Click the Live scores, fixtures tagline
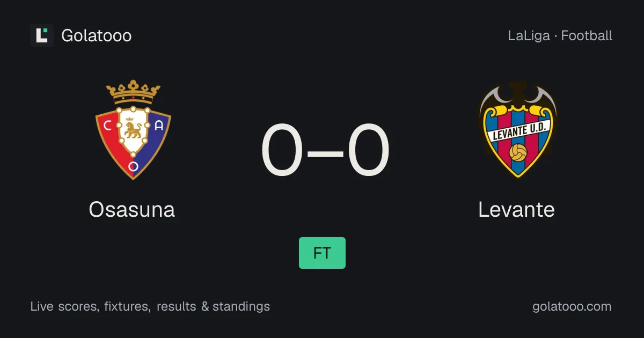This screenshot has width=644, height=338. pyautogui.click(x=150, y=307)
